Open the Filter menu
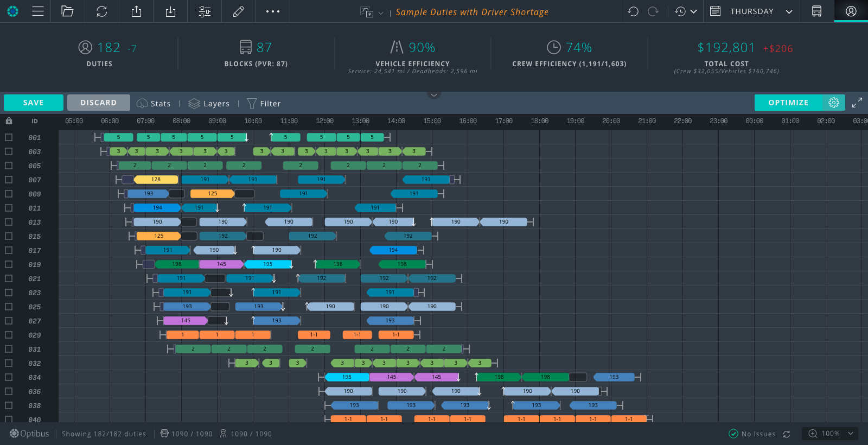868x445 pixels. (264, 104)
